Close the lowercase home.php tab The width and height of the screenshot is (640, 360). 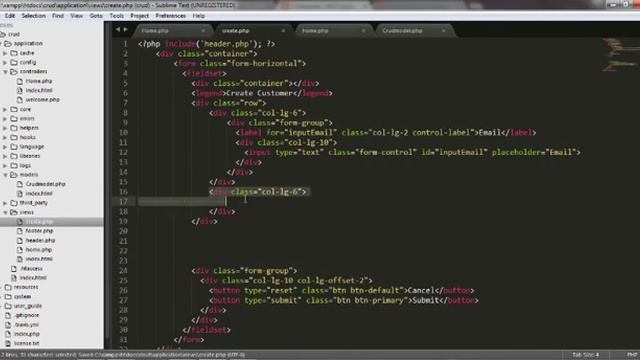363,31
